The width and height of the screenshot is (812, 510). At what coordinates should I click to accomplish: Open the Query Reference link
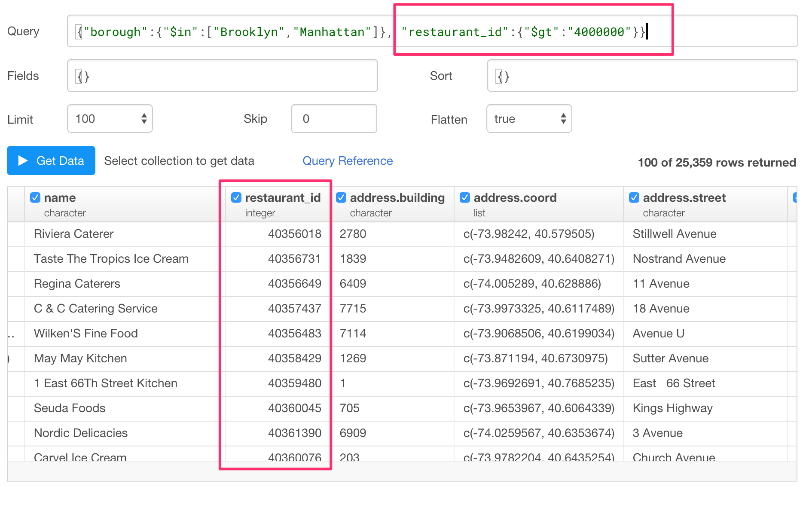[x=348, y=161]
